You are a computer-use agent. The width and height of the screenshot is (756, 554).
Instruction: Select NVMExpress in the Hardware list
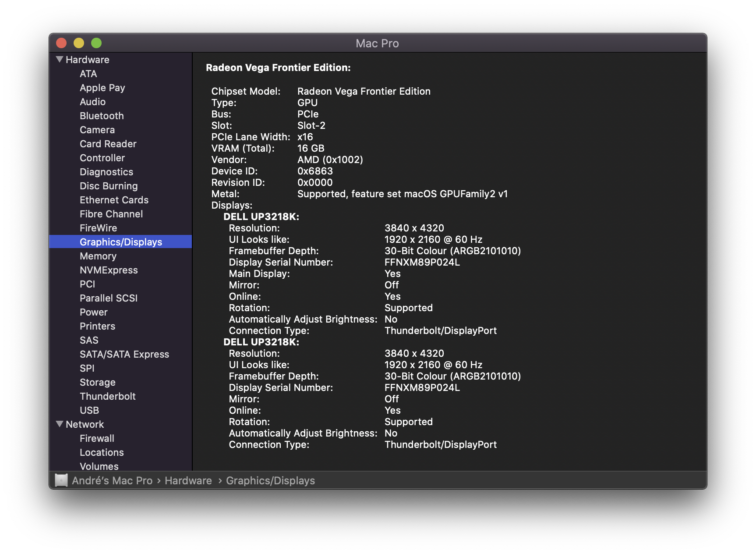[x=109, y=270]
